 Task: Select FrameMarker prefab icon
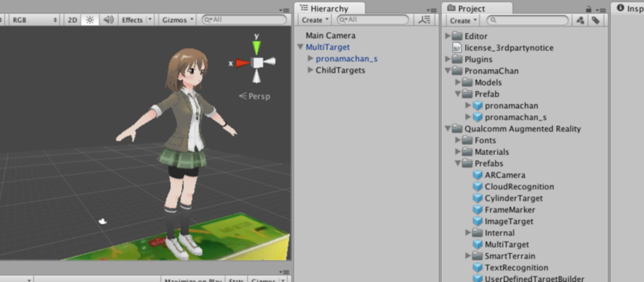point(478,210)
